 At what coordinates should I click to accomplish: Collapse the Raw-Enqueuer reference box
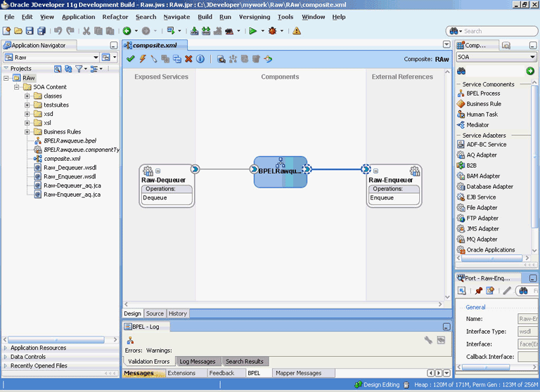tap(375, 171)
